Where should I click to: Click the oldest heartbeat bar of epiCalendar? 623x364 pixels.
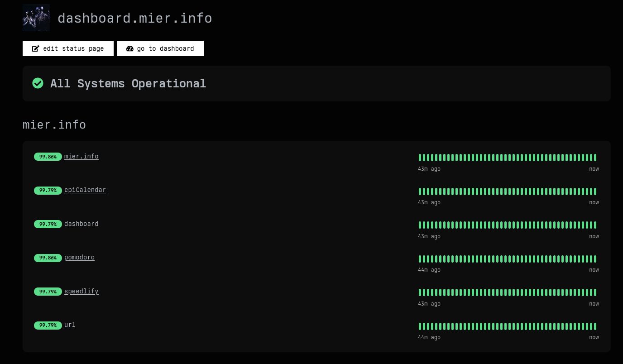[x=420, y=192]
